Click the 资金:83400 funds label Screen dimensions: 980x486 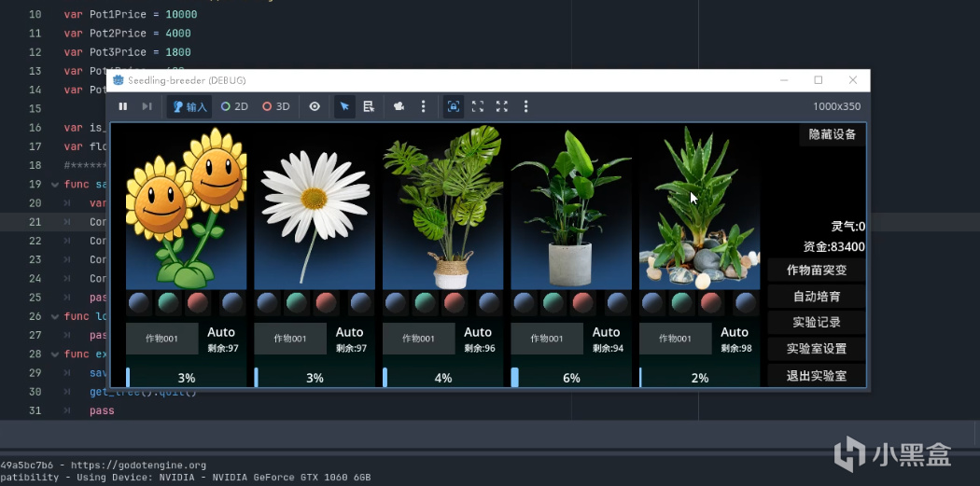pyautogui.click(x=833, y=247)
